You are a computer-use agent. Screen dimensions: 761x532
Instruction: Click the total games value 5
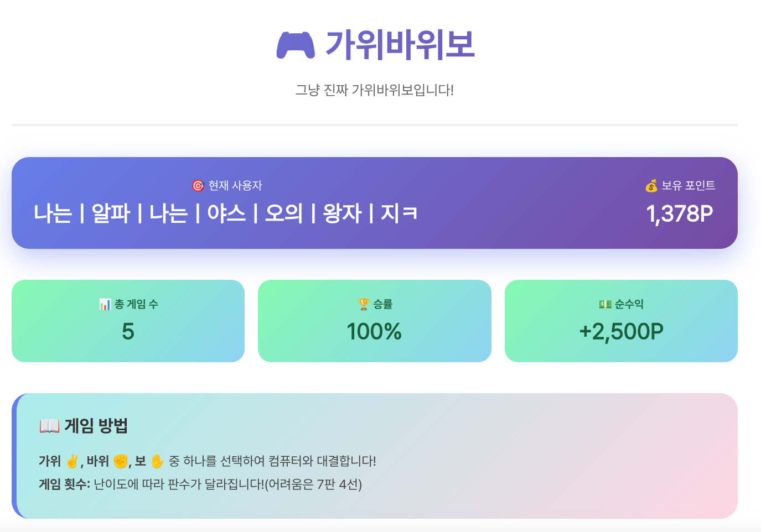tap(128, 332)
